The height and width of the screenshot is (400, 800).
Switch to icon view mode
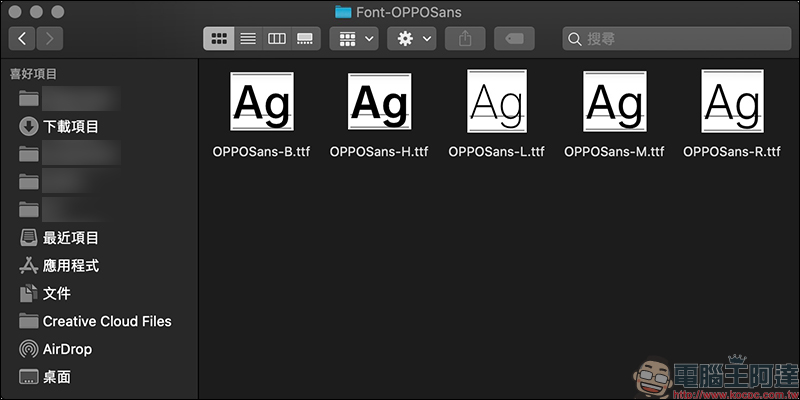tap(219, 39)
